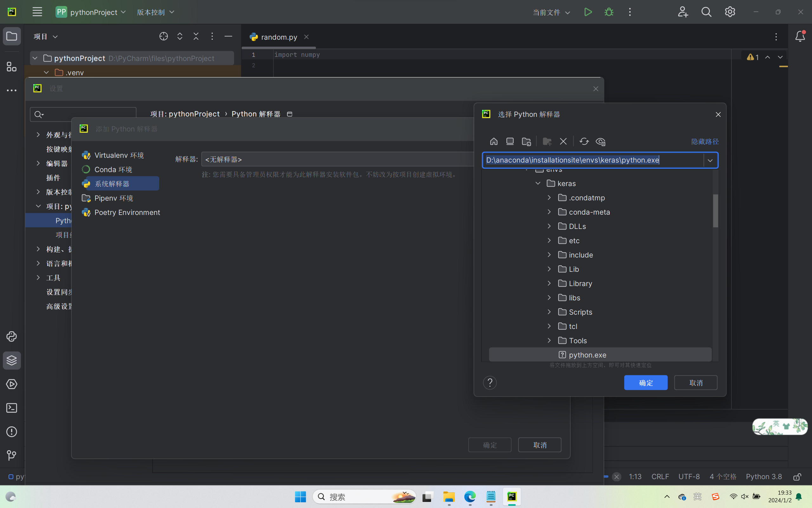Click the Home directory icon in file chooser

point(494,142)
